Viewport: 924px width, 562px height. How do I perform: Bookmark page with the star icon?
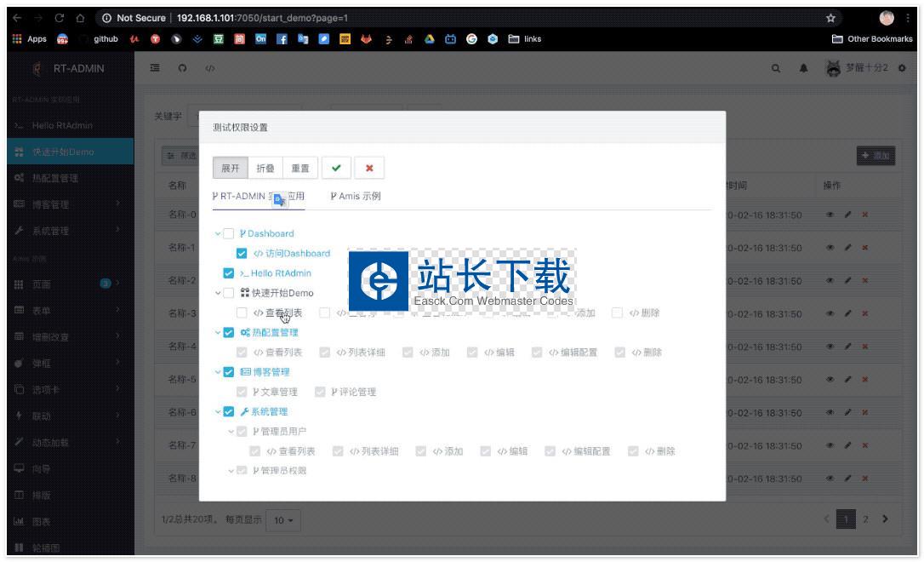coord(831,18)
